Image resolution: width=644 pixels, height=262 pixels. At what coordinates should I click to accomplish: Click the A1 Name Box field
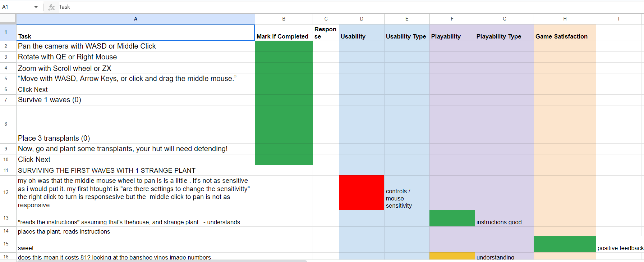pyautogui.click(x=16, y=7)
